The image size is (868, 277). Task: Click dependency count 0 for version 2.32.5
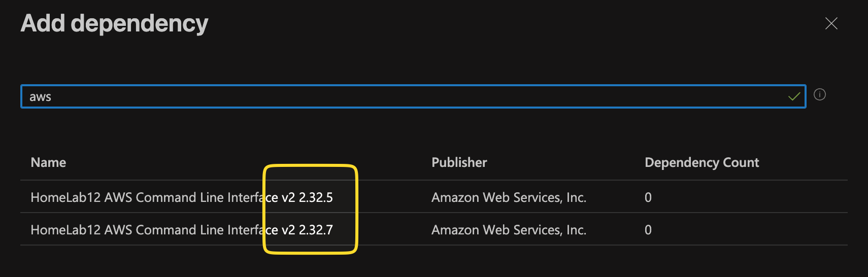[x=648, y=197]
